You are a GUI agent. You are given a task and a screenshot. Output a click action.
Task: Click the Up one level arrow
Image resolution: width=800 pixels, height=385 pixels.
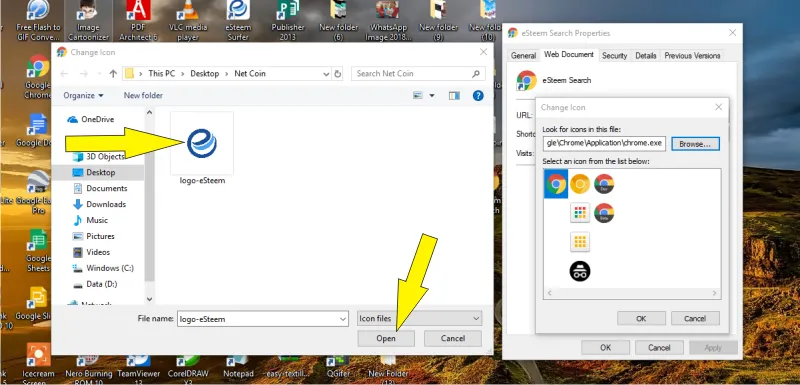pyautogui.click(x=113, y=73)
